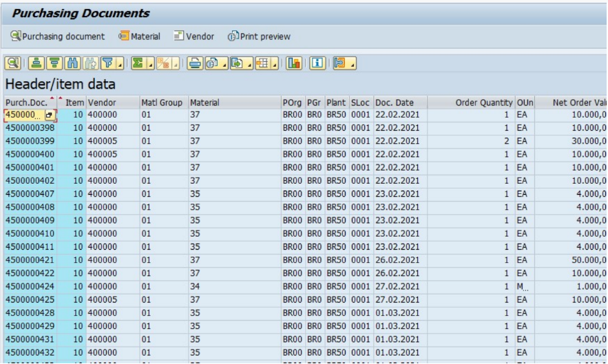Select the SLoc column header
Screen dimensions: 608x364
pyautogui.click(x=361, y=103)
